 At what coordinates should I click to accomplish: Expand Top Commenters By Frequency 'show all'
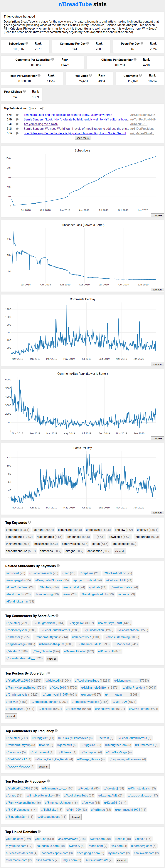(43, 767)
